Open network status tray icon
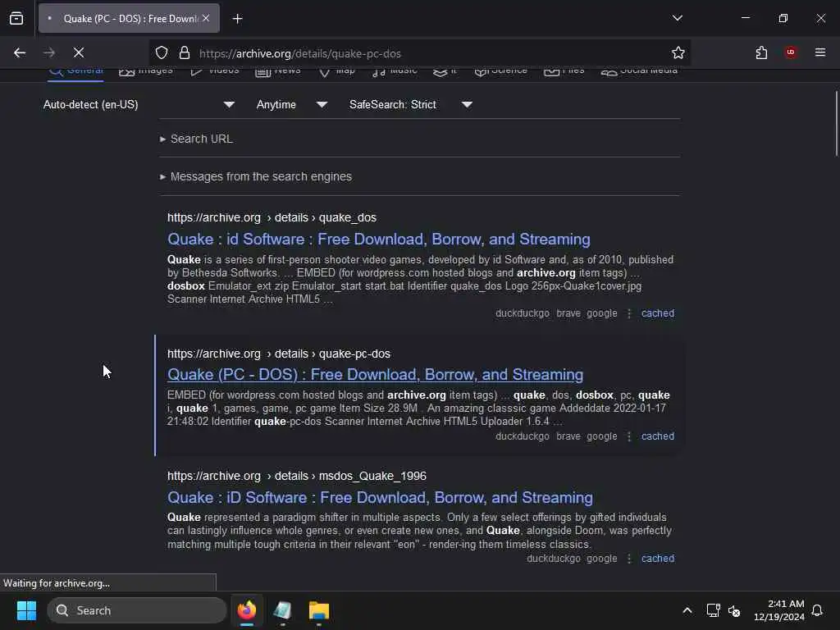840x630 pixels. 713,610
